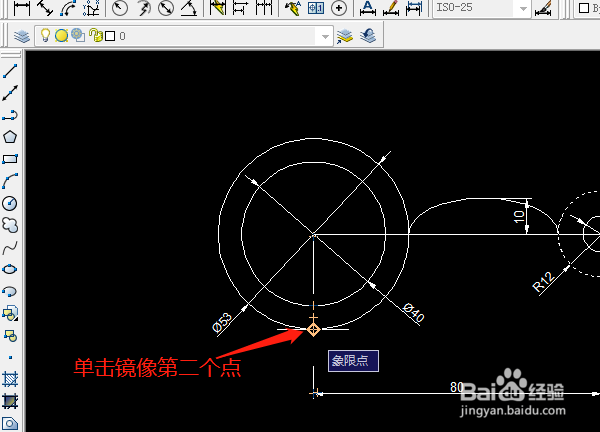This screenshot has width=600, height=432.
Task: Select the Quick Dimension tool
Action: pyautogui.click(x=217, y=8)
